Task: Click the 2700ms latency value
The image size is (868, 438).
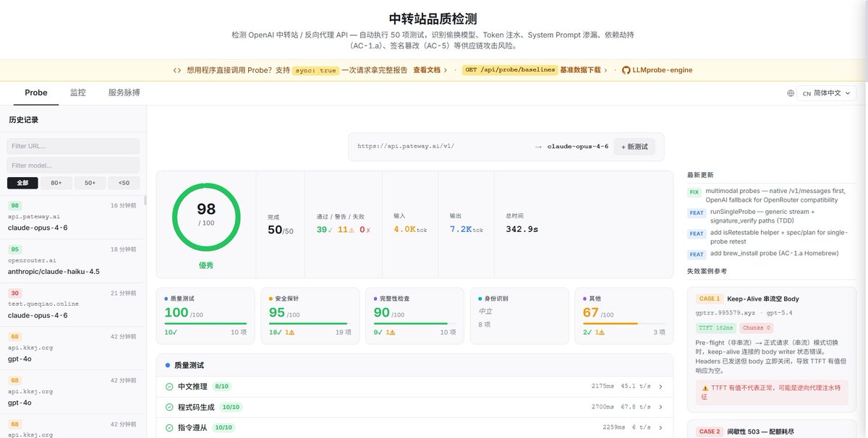Action: [603, 407]
